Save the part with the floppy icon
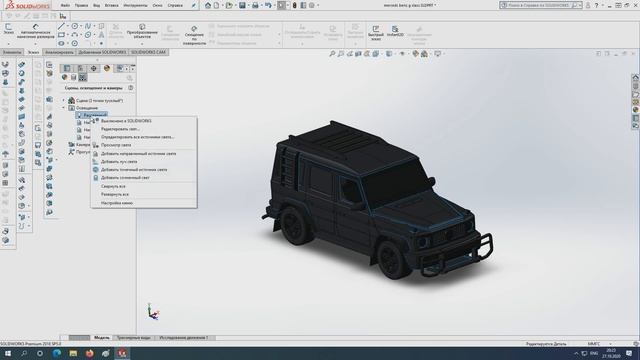 pyautogui.click(x=242, y=5)
